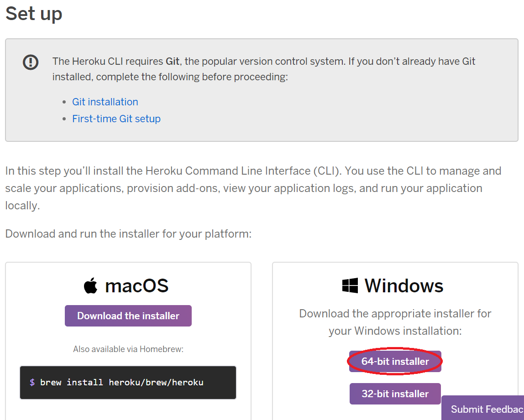The width and height of the screenshot is (524, 420).
Task: Click the dark code block background
Action: (x=128, y=382)
